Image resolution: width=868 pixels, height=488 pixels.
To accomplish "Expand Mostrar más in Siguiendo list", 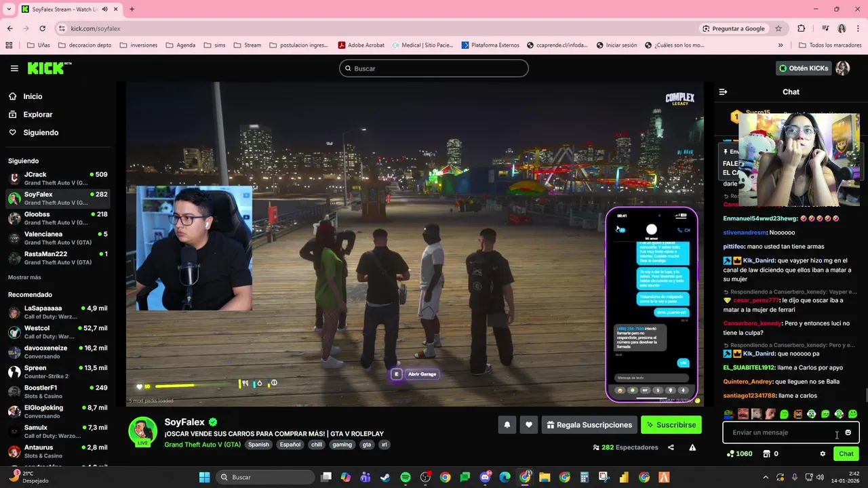I will tap(24, 277).
